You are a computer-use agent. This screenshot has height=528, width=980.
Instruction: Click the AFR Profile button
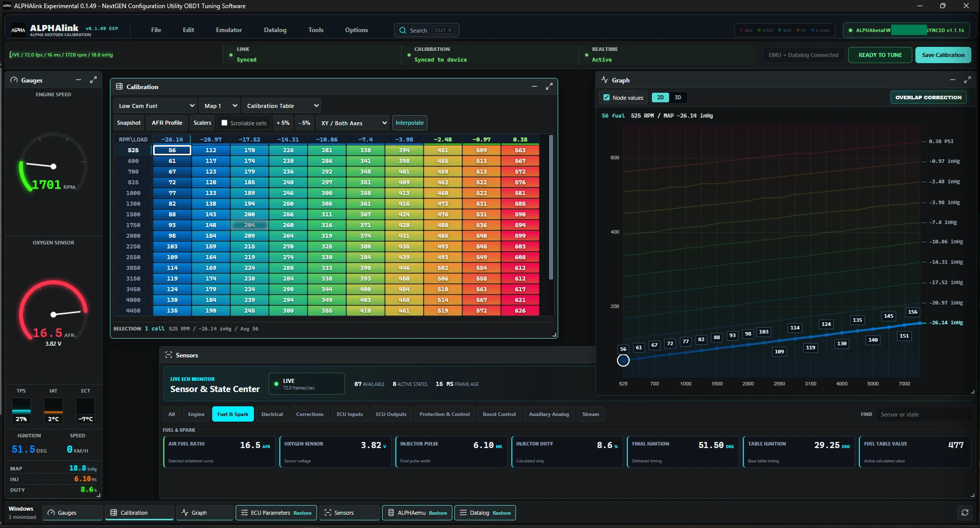click(x=167, y=123)
